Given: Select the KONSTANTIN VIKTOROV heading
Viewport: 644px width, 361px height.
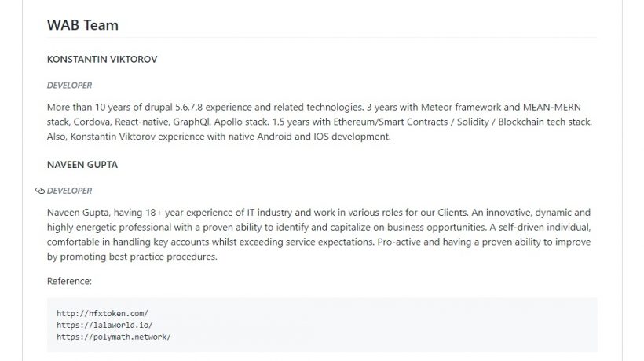Looking at the screenshot, I should 102,59.
